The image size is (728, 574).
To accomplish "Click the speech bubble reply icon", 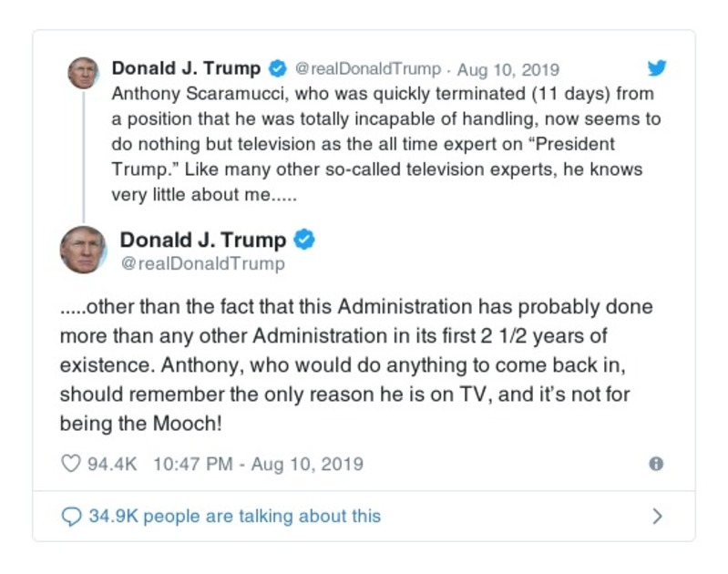I will pyautogui.click(x=71, y=516).
